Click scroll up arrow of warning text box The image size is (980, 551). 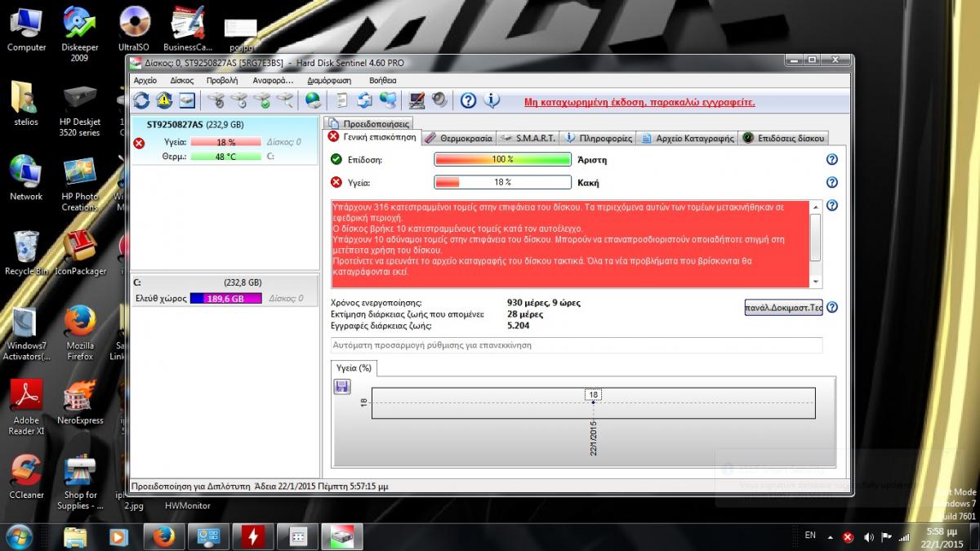pos(815,207)
